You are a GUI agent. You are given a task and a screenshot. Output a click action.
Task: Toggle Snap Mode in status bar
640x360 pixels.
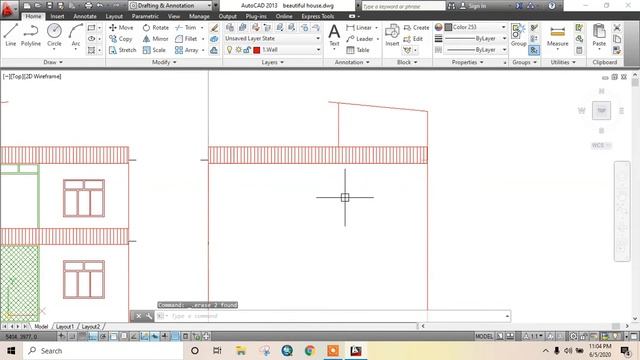coord(72,336)
